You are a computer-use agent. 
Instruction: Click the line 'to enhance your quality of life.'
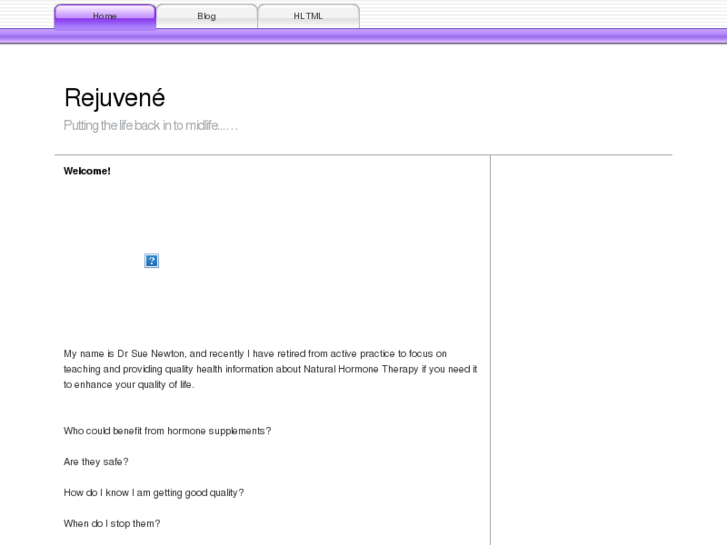point(129,385)
